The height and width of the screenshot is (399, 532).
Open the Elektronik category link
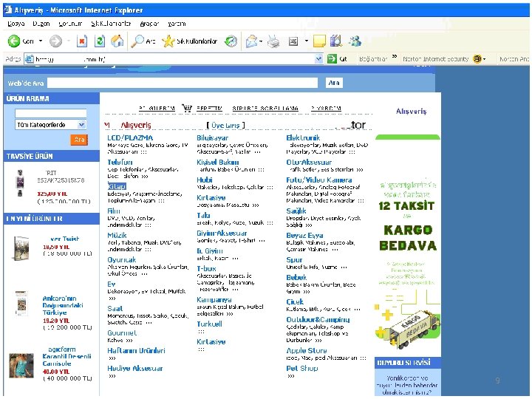[303, 137]
